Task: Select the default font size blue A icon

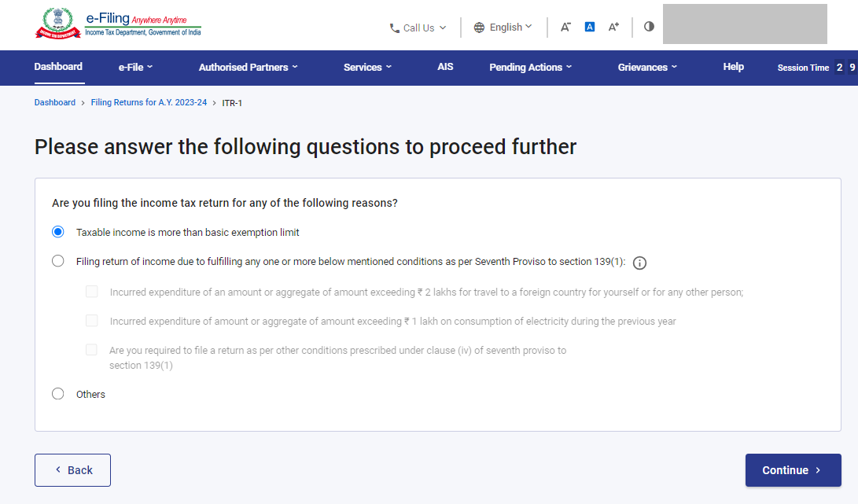Action: coord(589,26)
